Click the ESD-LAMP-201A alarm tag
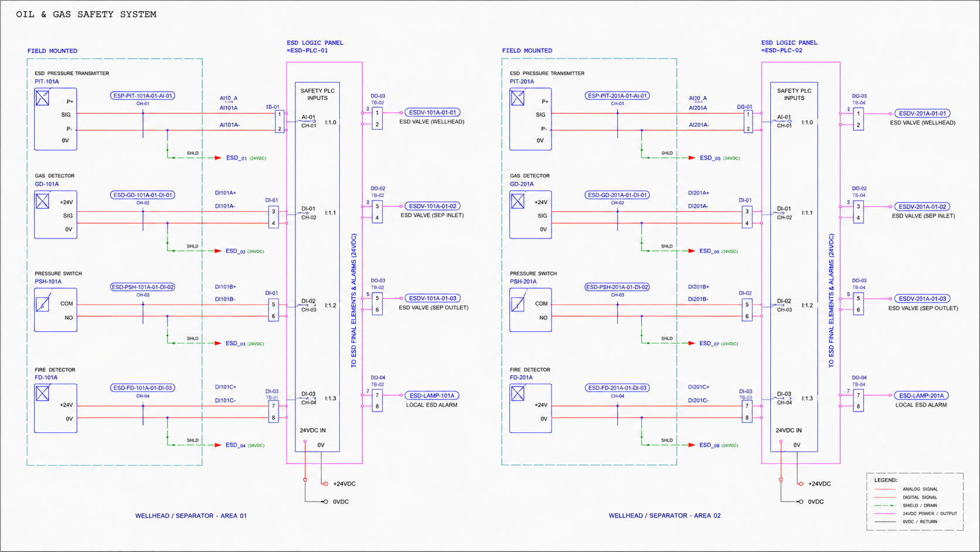The image size is (980, 552). point(923,395)
